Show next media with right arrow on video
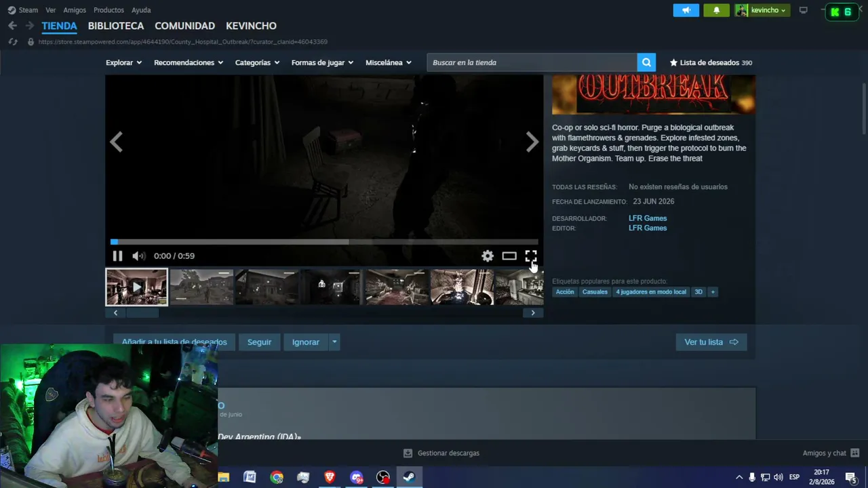Viewport: 868px width, 488px height. (x=532, y=142)
